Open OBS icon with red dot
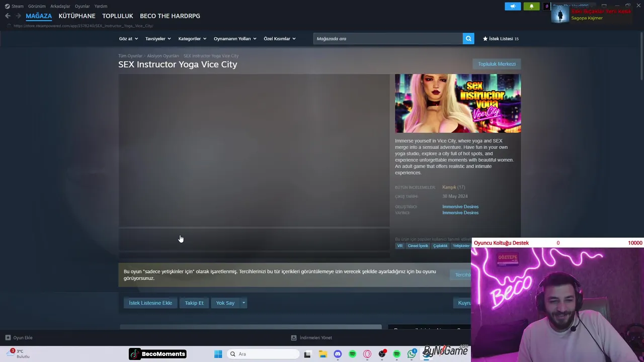644x362 pixels. coord(382,354)
